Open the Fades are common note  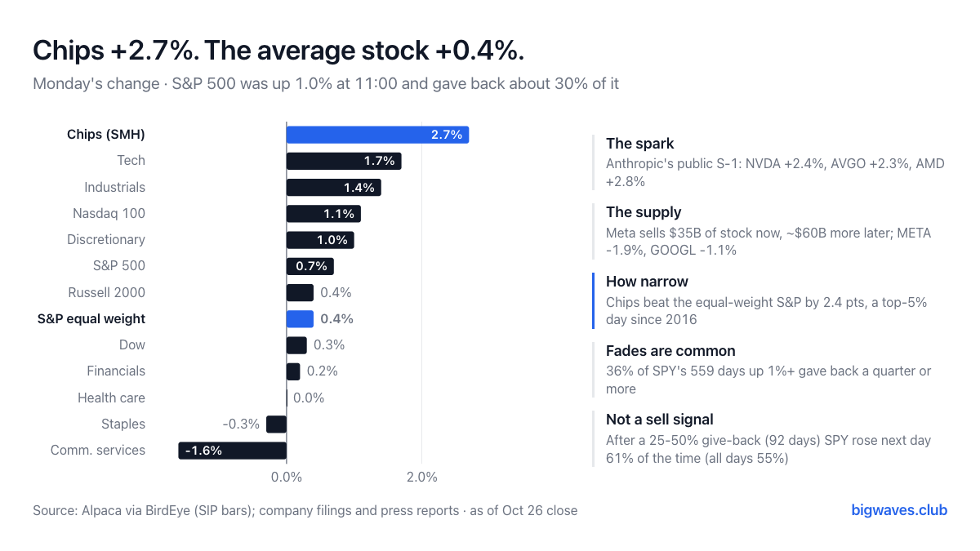(769, 370)
